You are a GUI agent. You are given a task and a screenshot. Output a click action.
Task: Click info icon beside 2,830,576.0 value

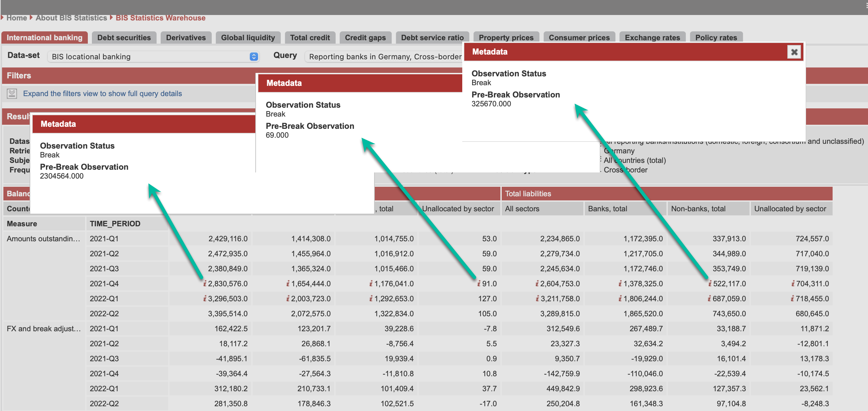pyautogui.click(x=205, y=284)
